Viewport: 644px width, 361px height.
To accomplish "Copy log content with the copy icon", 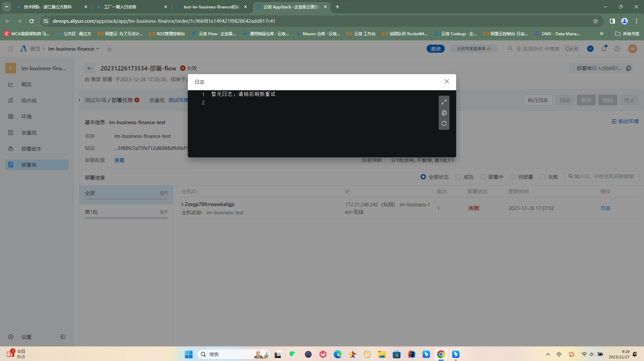I will (x=444, y=113).
